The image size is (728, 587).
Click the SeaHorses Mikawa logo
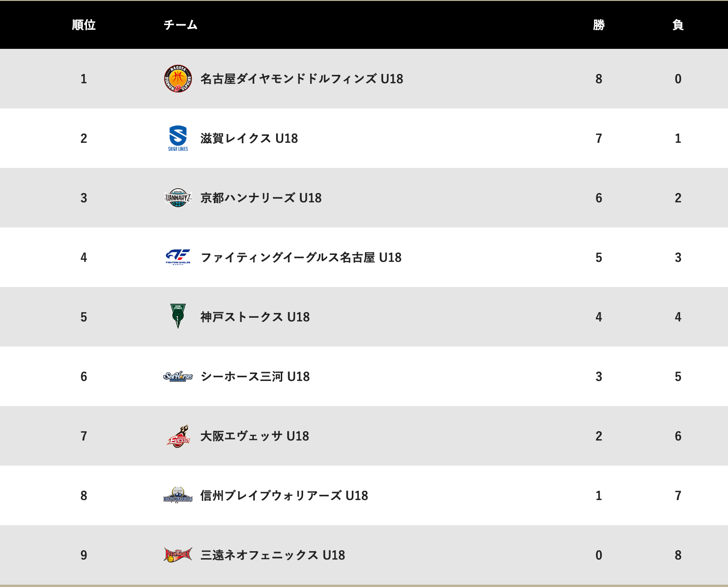coord(178,376)
